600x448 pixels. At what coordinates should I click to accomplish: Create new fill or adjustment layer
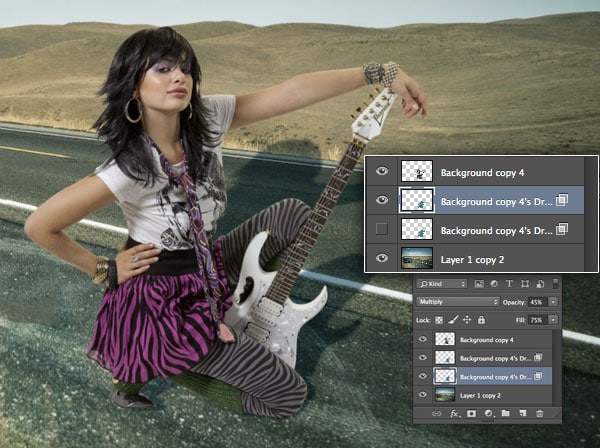[x=489, y=413]
